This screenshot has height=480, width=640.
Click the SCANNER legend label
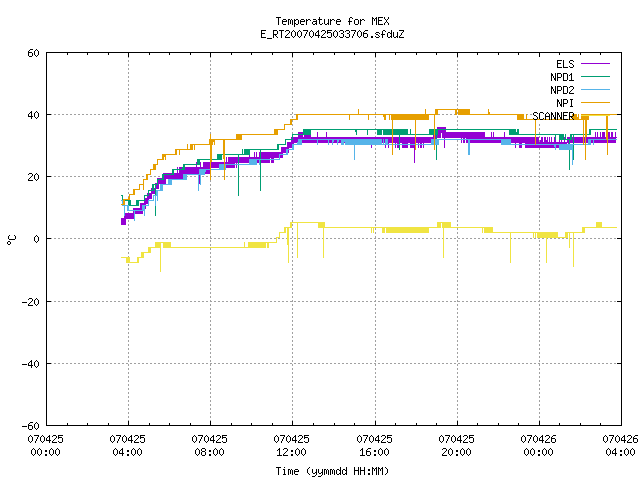pos(553,116)
